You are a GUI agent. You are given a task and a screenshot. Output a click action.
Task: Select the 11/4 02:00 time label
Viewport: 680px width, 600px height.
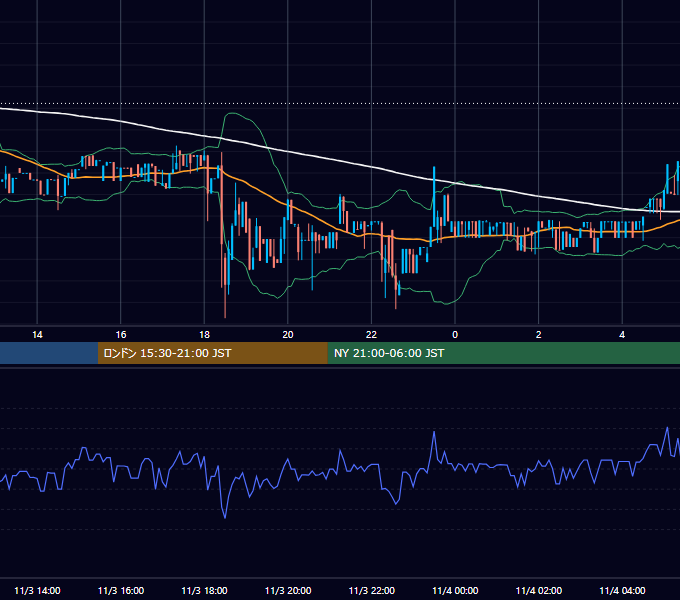[x=539, y=590]
